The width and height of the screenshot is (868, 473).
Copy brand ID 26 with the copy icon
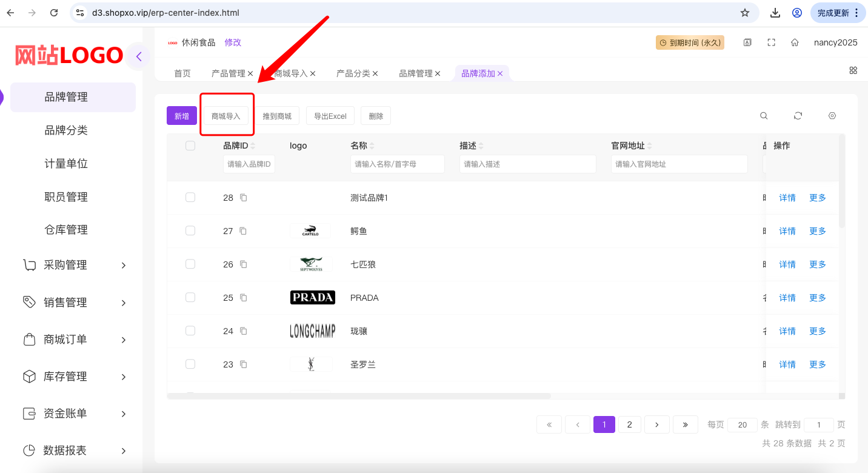pyautogui.click(x=244, y=264)
